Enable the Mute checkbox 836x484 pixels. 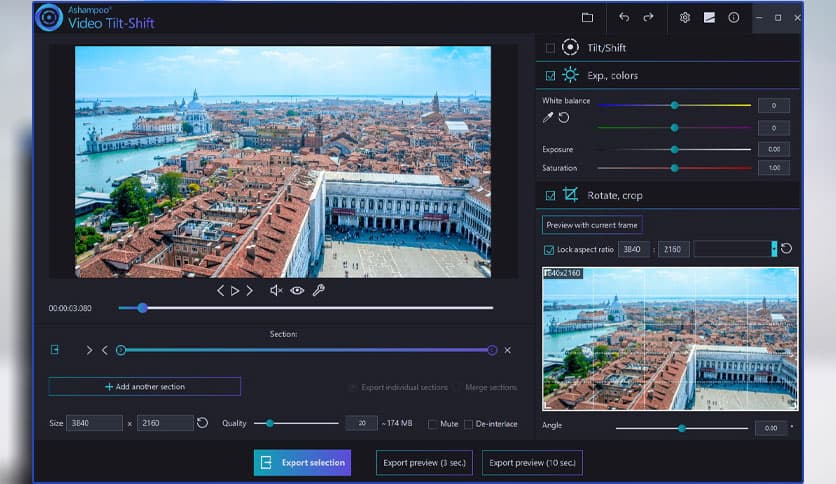tap(432, 424)
